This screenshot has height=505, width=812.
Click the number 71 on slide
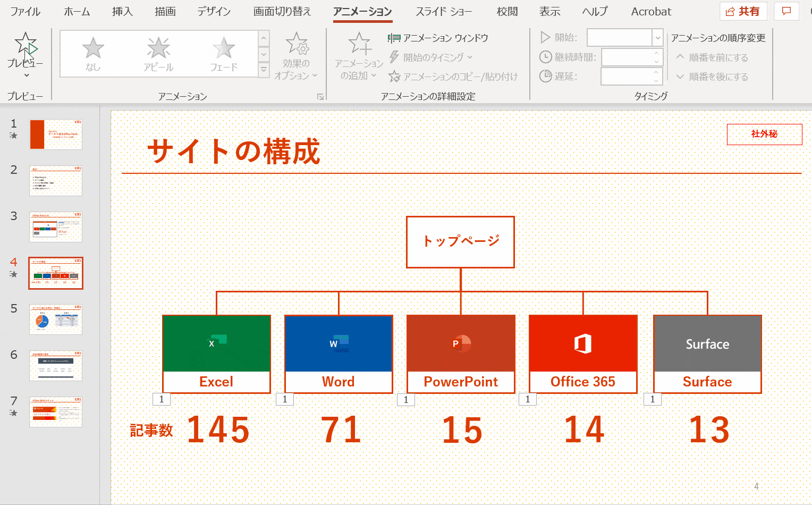341,430
